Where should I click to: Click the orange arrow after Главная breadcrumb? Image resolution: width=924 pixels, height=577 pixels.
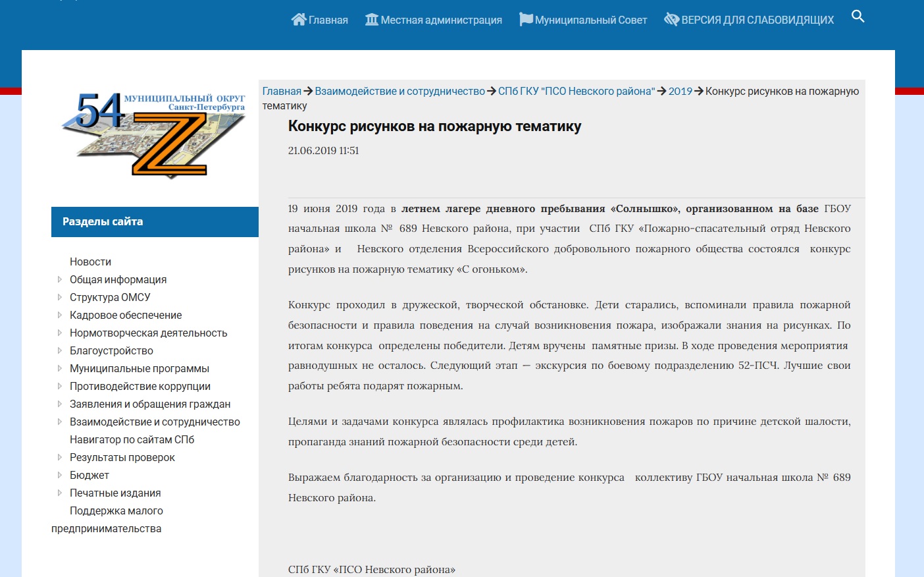pyautogui.click(x=307, y=91)
